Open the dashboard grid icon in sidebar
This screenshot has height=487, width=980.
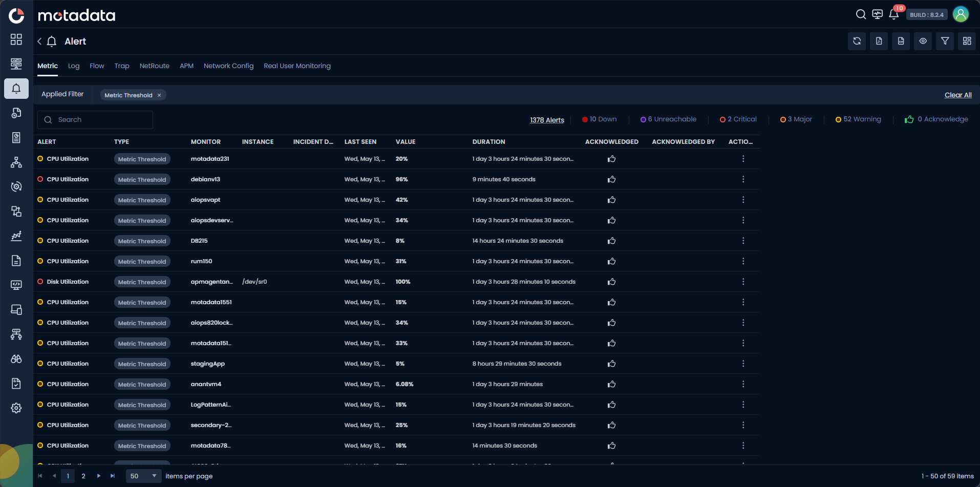point(16,39)
